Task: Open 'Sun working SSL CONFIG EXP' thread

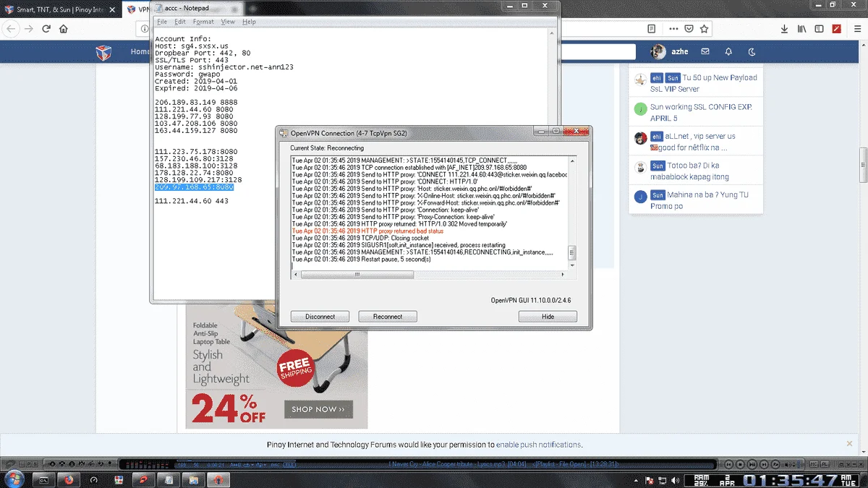Action: (x=701, y=112)
